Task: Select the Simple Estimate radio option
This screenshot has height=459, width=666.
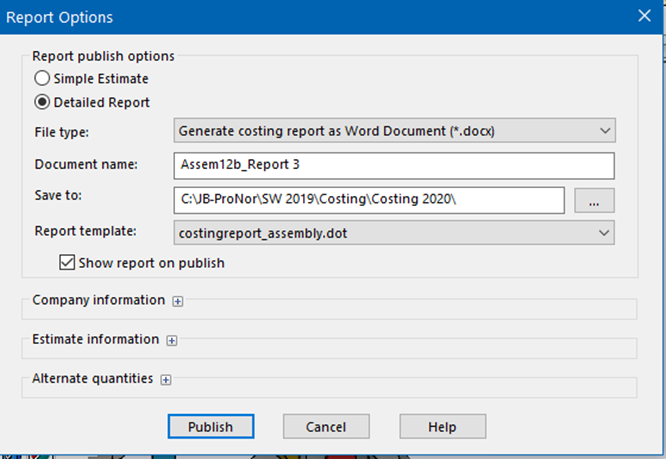Action: pyautogui.click(x=42, y=79)
